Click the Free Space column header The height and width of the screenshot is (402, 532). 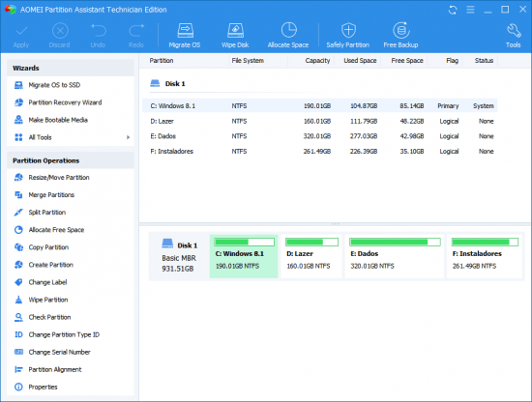click(x=407, y=61)
